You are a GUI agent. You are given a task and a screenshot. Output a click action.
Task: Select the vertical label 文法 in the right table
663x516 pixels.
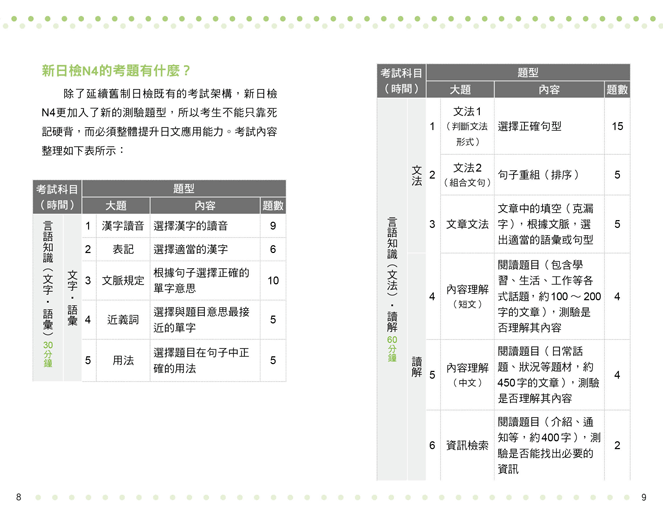pyautogui.click(x=416, y=176)
